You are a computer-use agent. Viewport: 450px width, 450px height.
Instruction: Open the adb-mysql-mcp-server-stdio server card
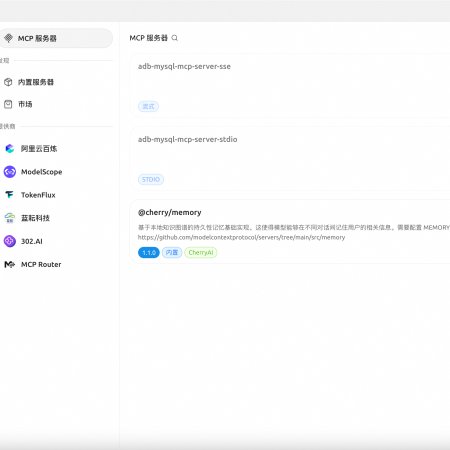point(290,159)
